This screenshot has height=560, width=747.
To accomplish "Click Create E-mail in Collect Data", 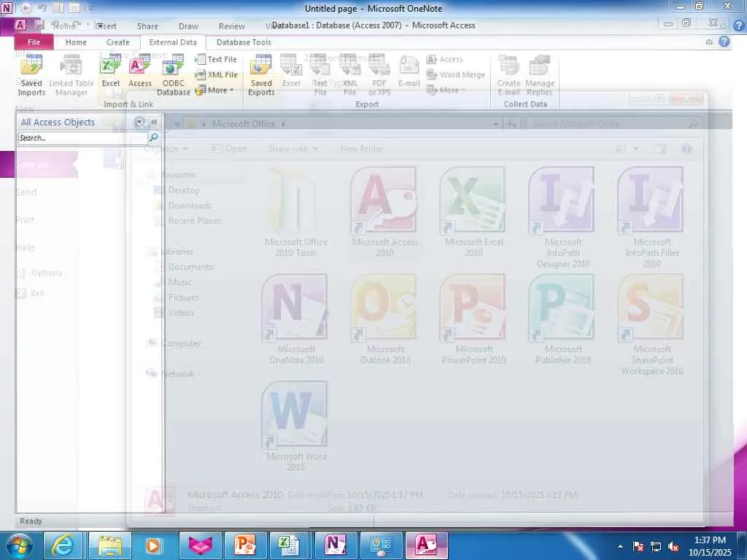I will pyautogui.click(x=508, y=75).
